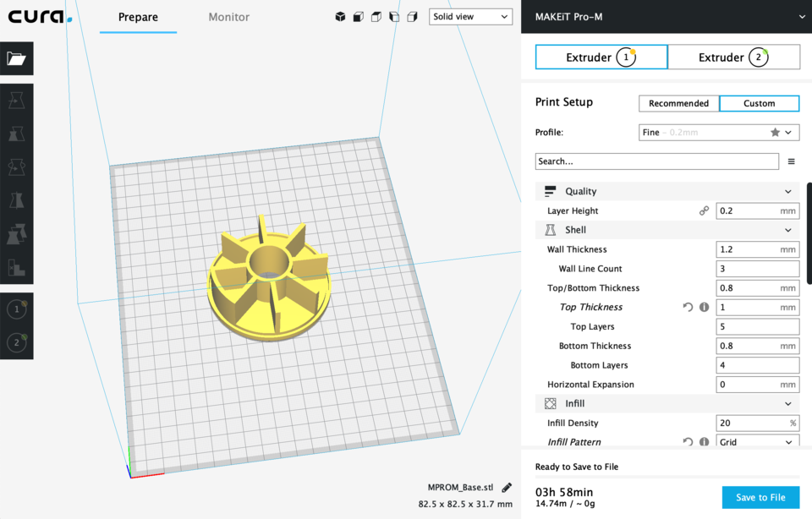Switch to the 3D view icon
This screenshot has height=519, width=812.
[x=341, y=16]
